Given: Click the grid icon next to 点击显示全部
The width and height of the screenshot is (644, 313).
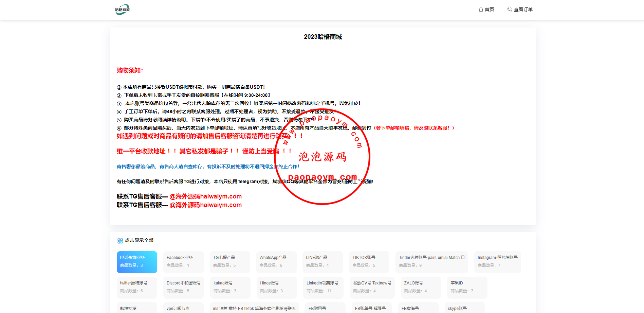Looking at the screenshot, I should point(119,240).
